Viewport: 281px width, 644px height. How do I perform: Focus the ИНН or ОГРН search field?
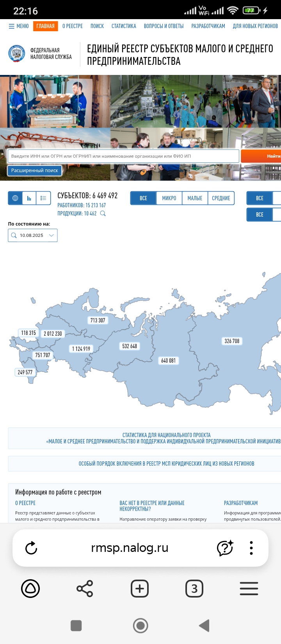pos(123,156)
